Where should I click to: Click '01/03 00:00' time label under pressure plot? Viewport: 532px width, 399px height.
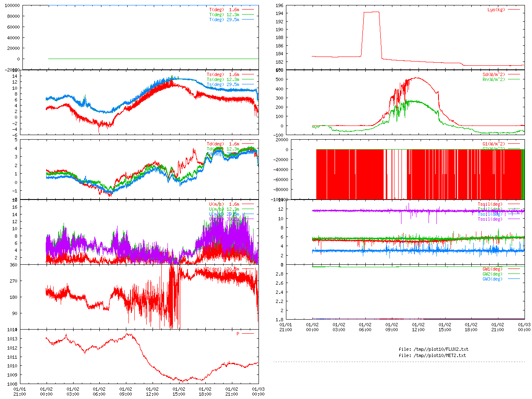click(258, 392)
